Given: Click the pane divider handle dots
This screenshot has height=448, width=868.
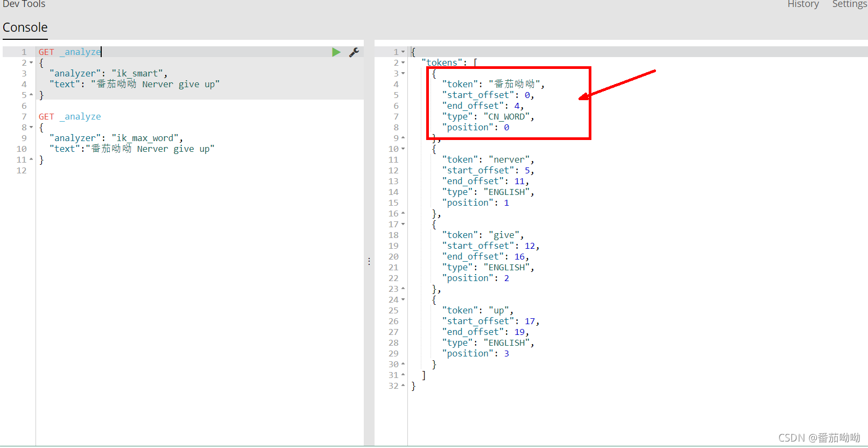Looking at the screenshot, I should [x=369, y=261].
